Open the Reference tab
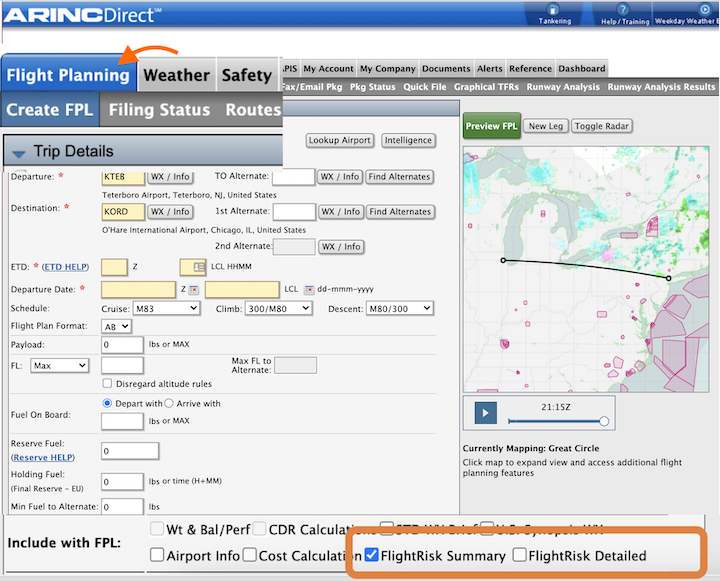 pyautogui.click(x=530, y=68)
